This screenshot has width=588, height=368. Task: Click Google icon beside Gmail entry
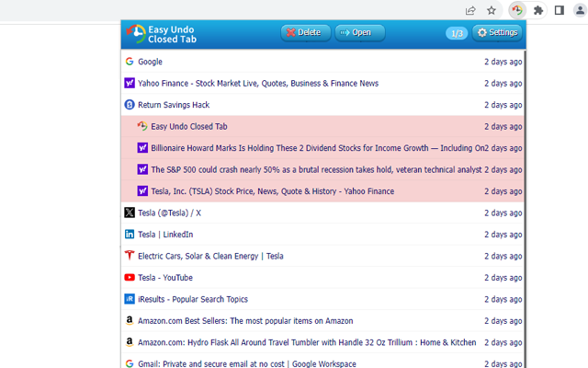(130, 363)
